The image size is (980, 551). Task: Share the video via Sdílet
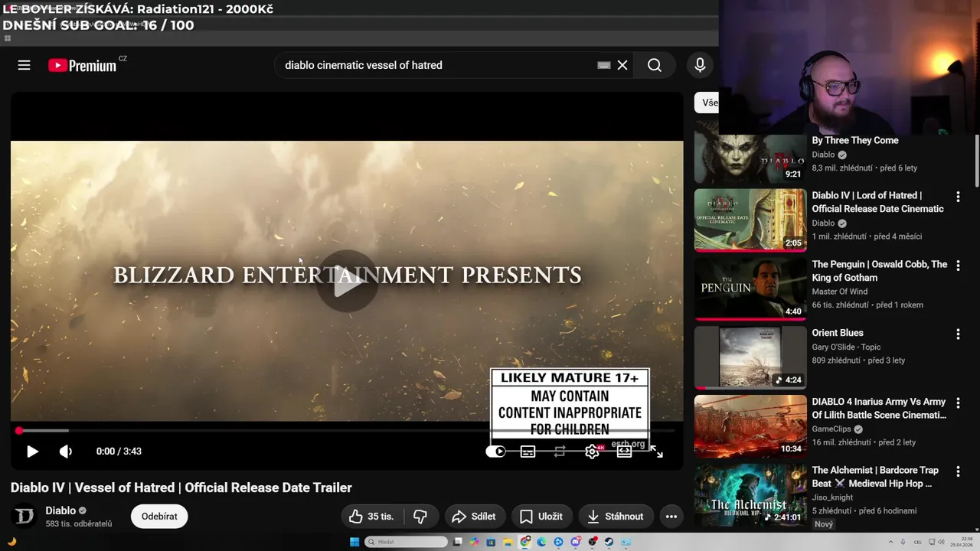coord(473,517)
